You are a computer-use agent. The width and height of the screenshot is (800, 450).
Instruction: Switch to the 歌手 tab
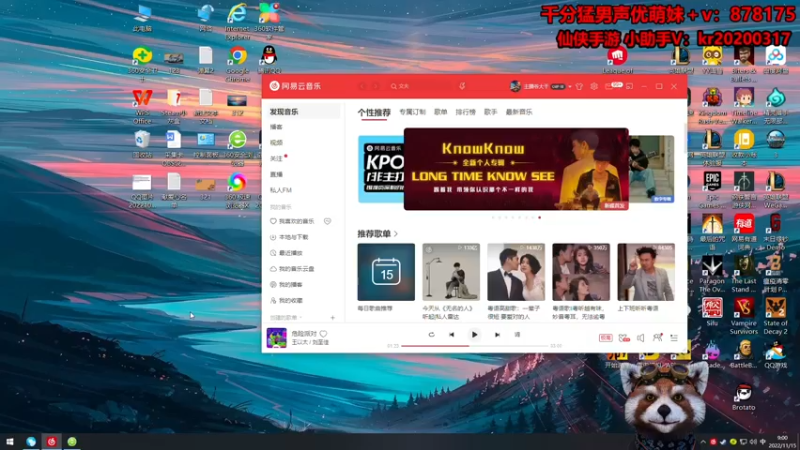(490, 112)
